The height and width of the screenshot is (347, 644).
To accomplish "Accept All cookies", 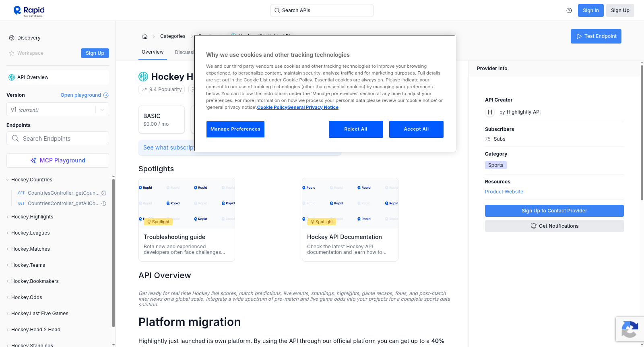I will coord(416,129).
